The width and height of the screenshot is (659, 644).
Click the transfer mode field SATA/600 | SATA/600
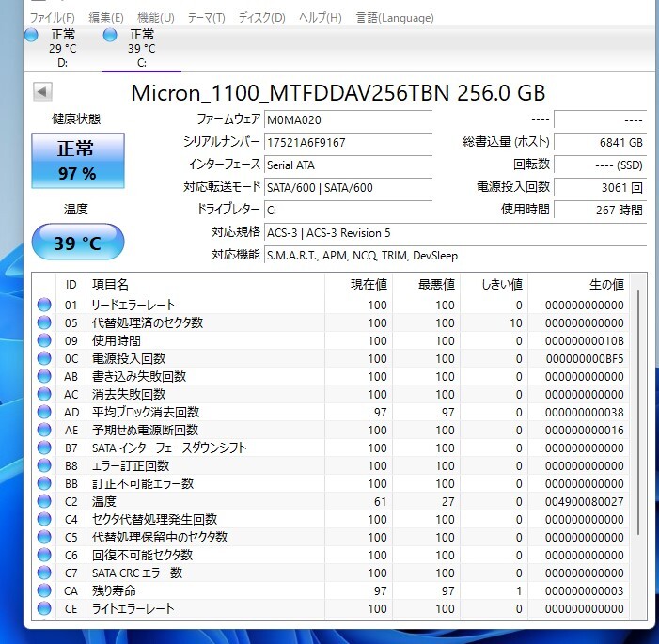pyautogui.click(x=348, y=187)
